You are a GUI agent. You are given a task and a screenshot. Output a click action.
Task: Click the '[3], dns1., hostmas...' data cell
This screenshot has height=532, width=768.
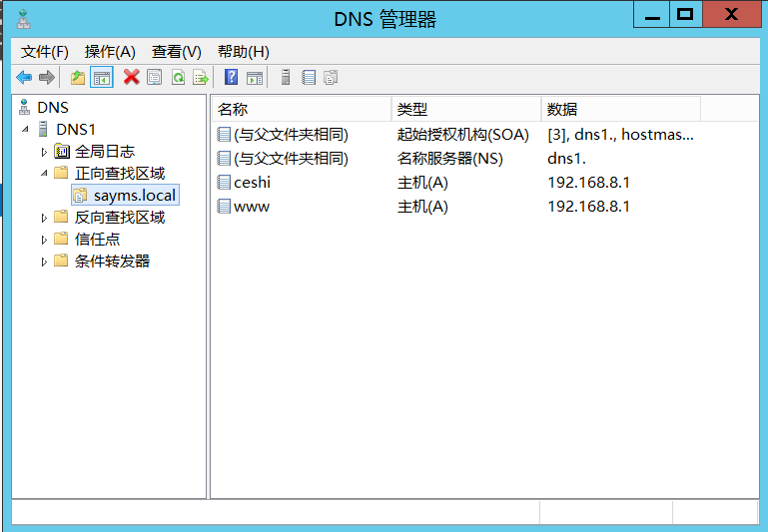(620, 134)
